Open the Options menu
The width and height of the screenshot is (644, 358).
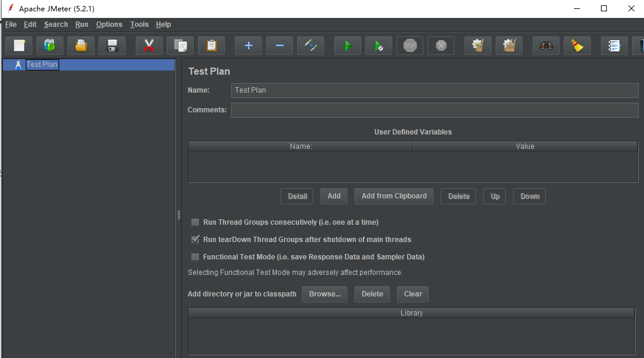(x=109, y=25)
